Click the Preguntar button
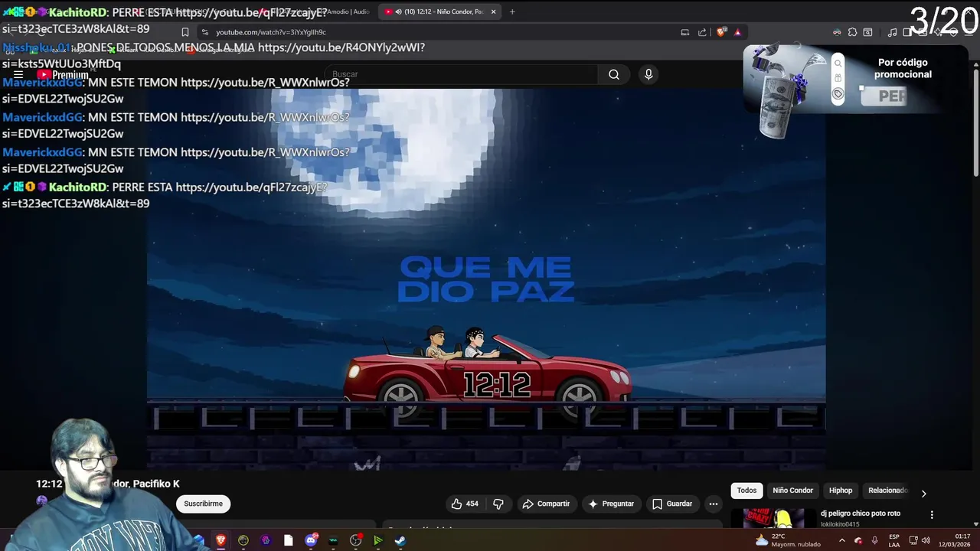Image resolution: width=980 pixels, height=551 pixels. (x=611, y=504)
